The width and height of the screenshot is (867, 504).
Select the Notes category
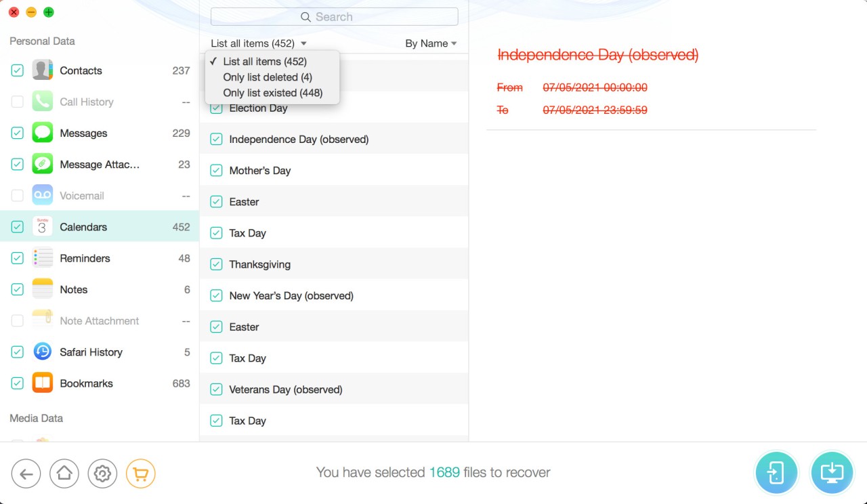pyautogui.click(x=74, y=289)
